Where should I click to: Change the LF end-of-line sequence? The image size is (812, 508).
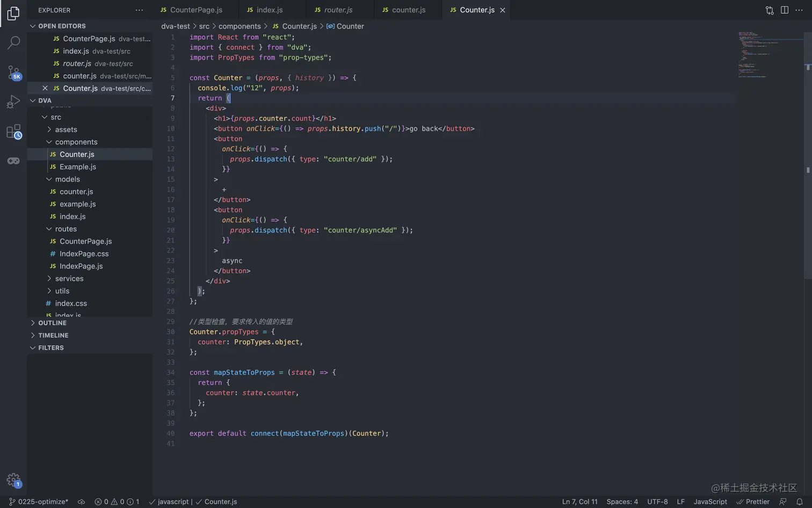click(x=680, y=502)
